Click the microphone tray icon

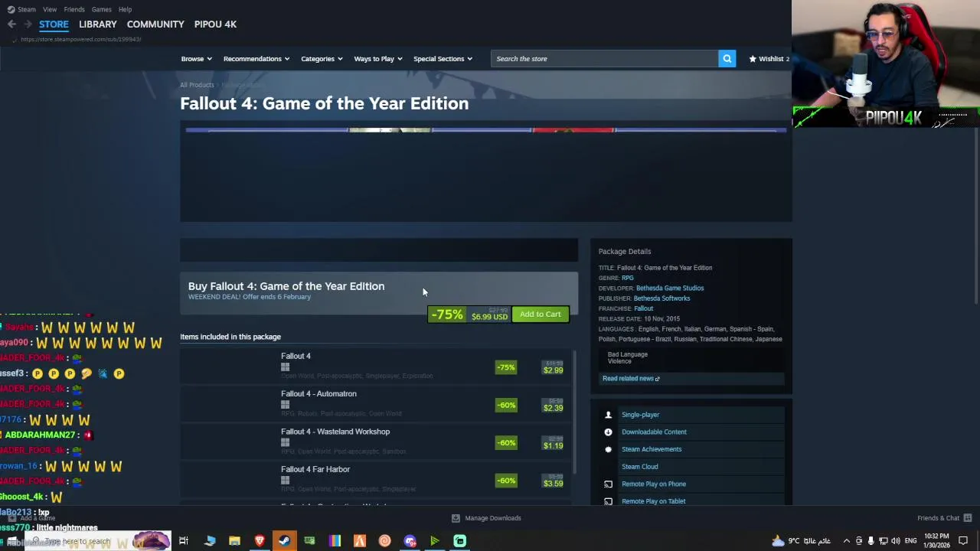coord(871,541)
